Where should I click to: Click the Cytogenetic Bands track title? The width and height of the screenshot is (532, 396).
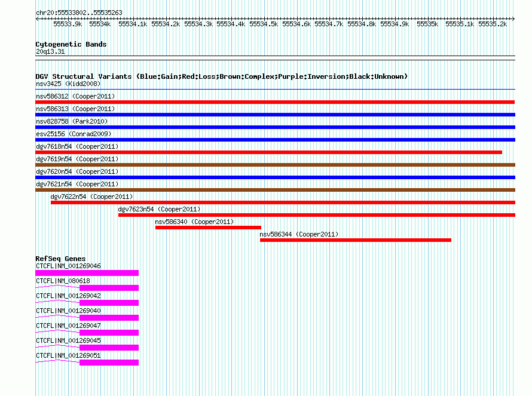coord(71,44)
